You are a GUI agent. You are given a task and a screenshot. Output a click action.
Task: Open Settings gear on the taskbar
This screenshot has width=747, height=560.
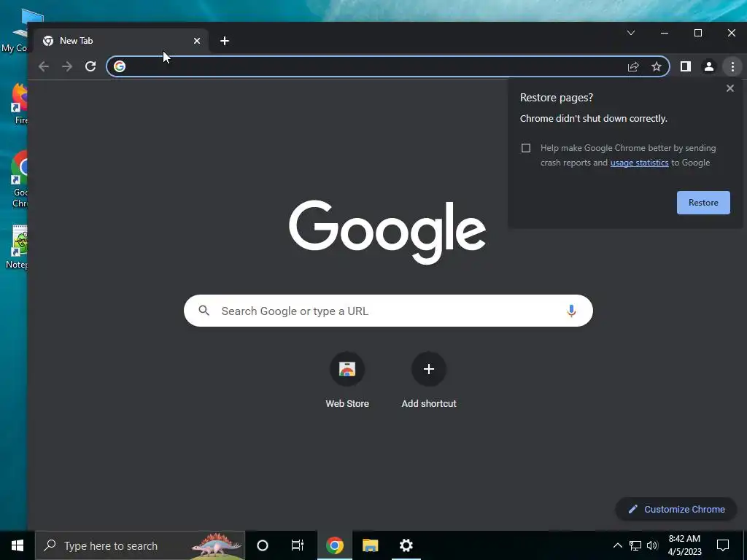406,545
